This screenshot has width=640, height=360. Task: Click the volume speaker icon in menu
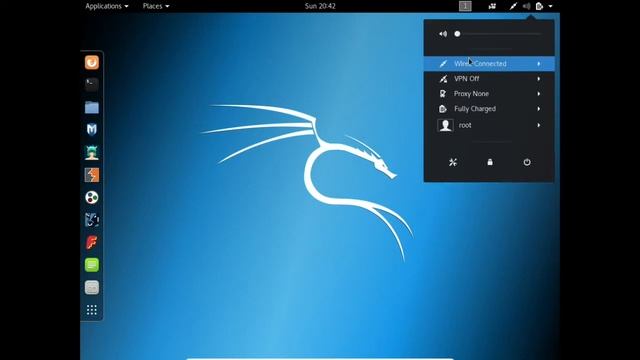tap(443, 34)
